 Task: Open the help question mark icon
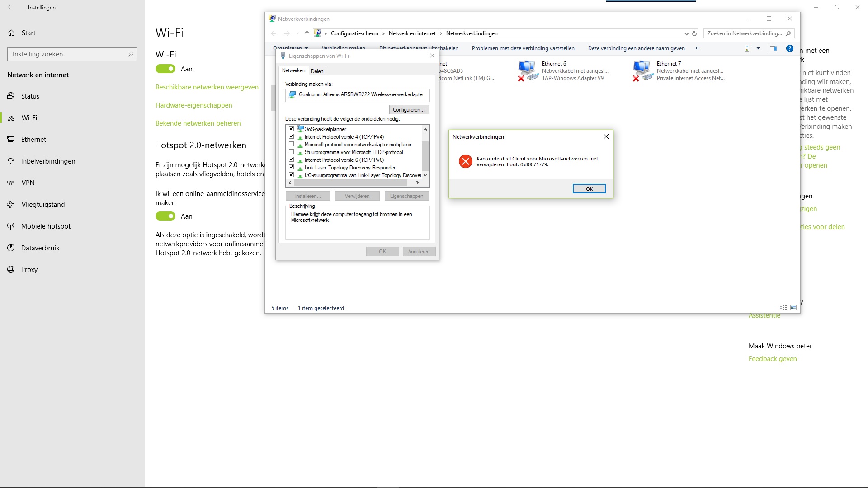[x=790, y=48]
